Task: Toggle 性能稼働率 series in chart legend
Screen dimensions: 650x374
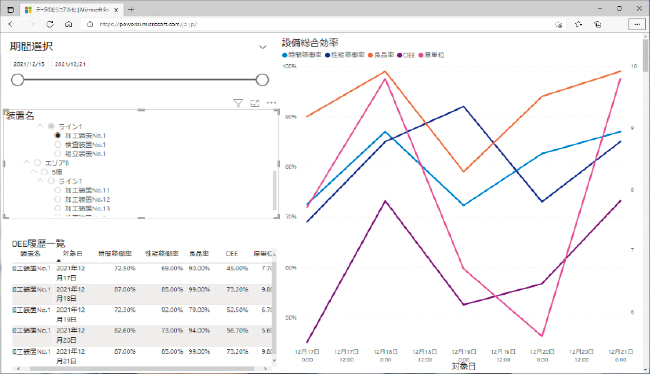Action: pyautogui.click(x=345, y=55)
